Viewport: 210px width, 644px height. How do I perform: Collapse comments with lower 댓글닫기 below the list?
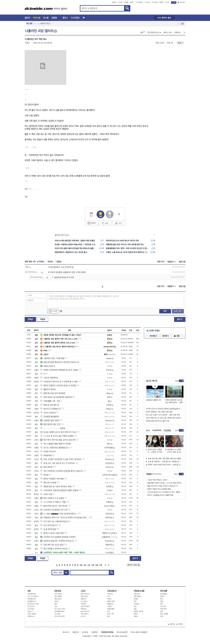[172, 286]
